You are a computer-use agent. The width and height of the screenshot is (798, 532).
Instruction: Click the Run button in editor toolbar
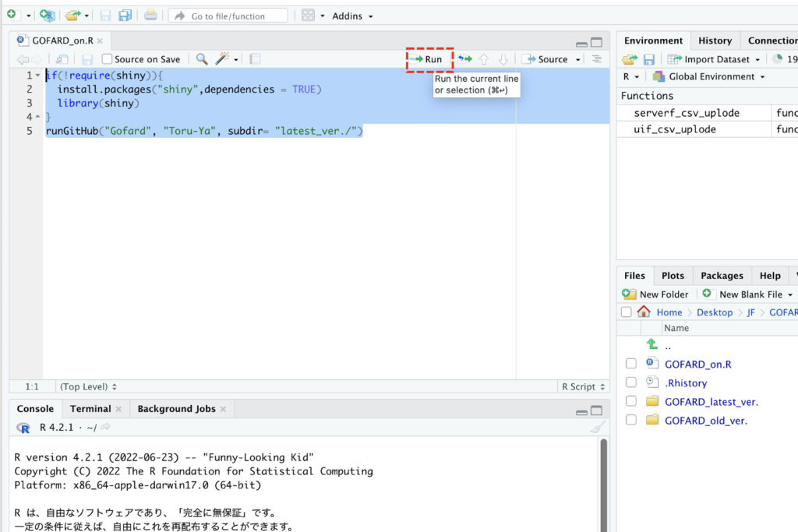click(429, 59)
